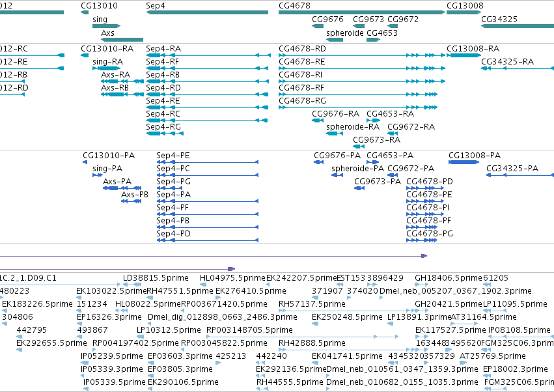
Task: Click EST EK250248.5prime
Action: (x=315, y=324)
